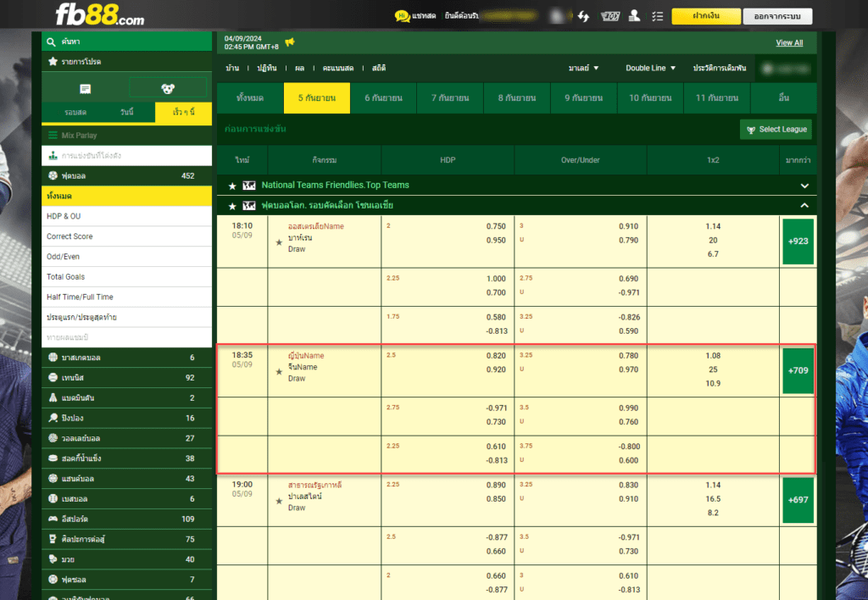Select the Odd/Even market
The image size is (868, 600).
[127, 257]
